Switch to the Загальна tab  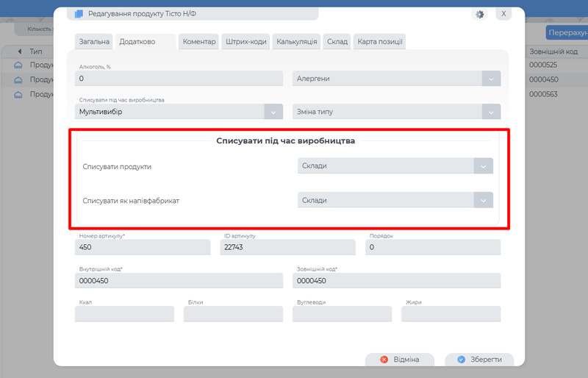click(94, 42)
